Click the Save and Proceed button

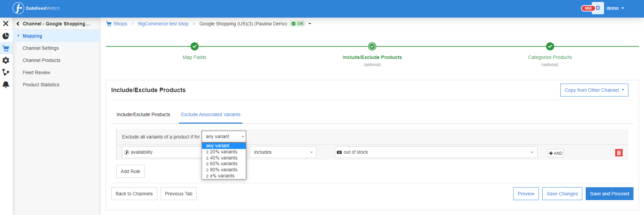(609, 194)
